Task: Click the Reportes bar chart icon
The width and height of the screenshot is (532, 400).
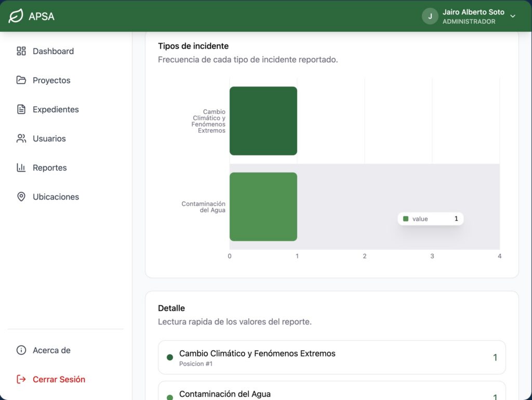Action: (x=21, y=167)
